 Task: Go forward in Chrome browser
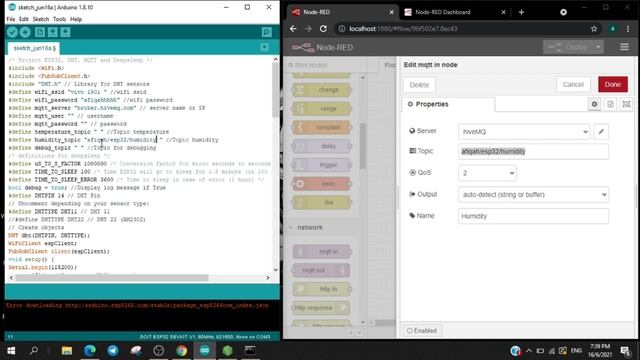pyautogui.click(x=308, y=29)
